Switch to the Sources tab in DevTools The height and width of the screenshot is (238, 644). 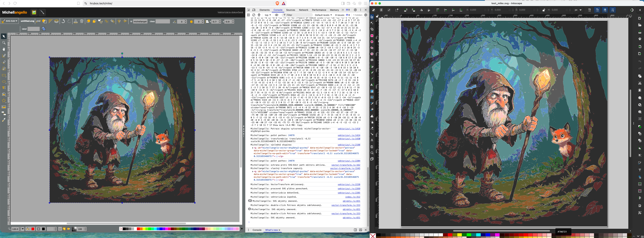pyautogui.click(x=291, y=10)
